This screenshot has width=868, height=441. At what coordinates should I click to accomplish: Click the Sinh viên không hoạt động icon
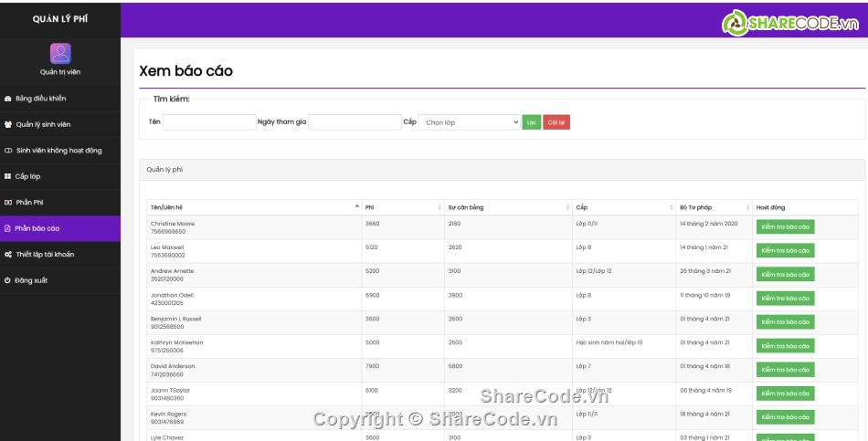8,151
